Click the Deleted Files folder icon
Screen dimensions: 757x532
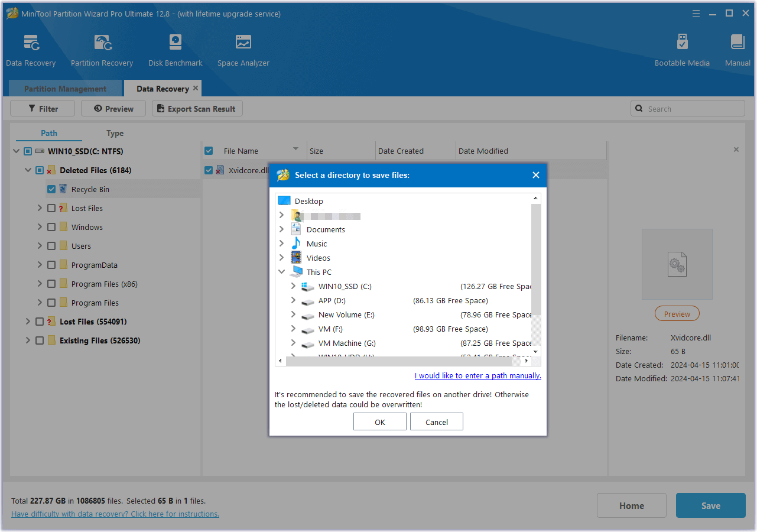[51, 170]
